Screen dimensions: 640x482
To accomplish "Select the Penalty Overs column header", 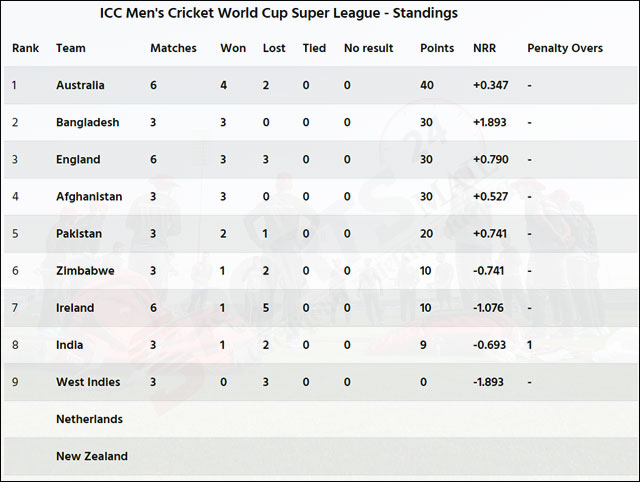I will point(565,48).
